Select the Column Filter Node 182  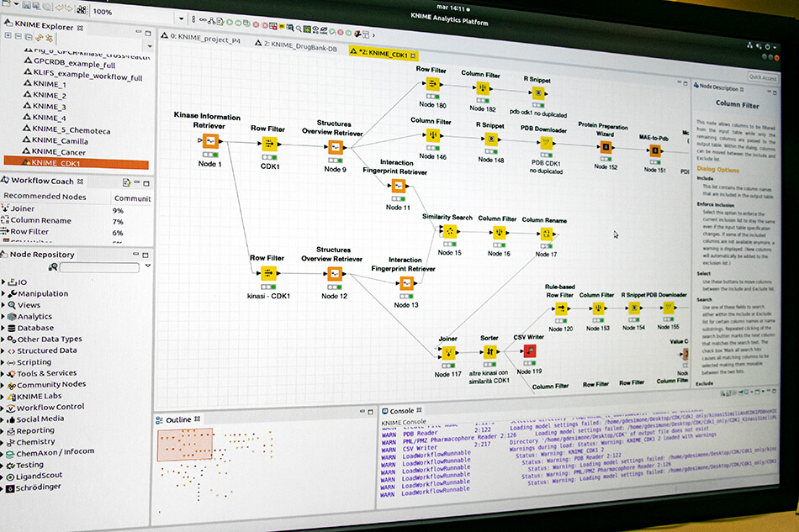tap(483, 88)
